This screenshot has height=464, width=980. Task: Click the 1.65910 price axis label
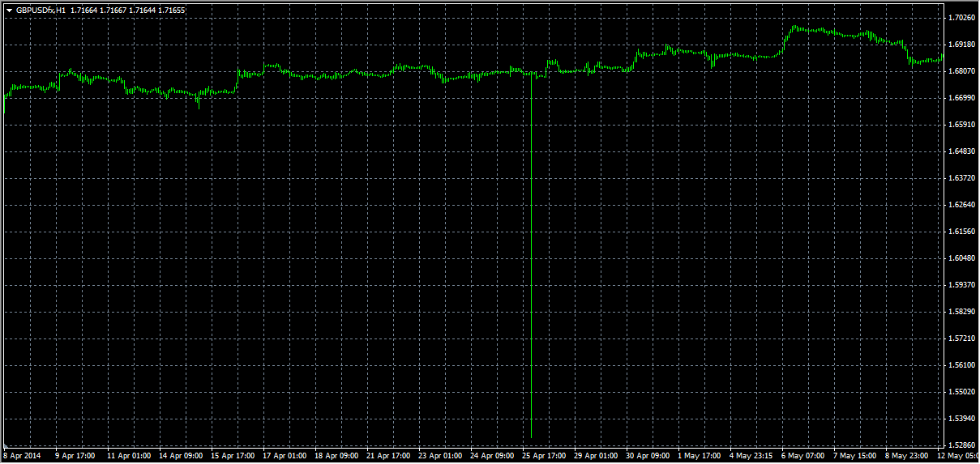(x=961, y=124)
